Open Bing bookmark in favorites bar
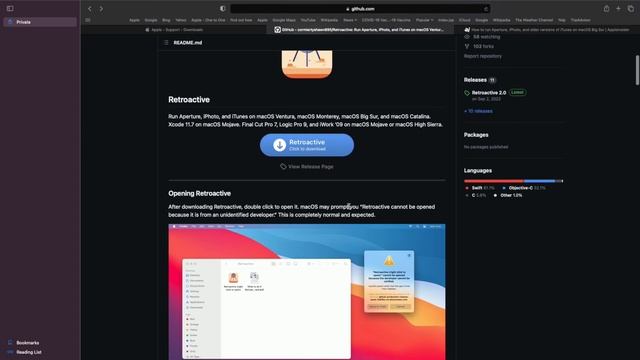The image size is (640, 360). [166, 20]
